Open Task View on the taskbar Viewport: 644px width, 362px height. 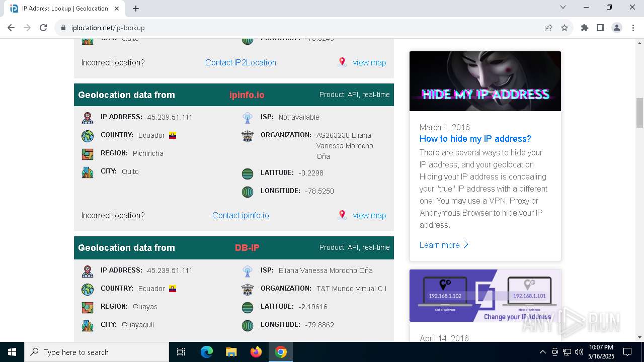click(181, 352)
